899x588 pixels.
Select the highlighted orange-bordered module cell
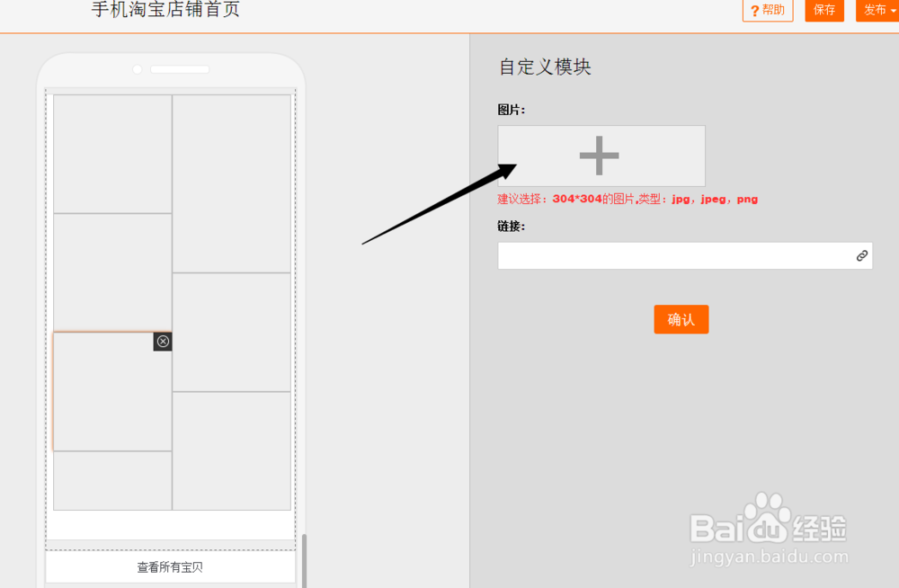pos(112,392)
